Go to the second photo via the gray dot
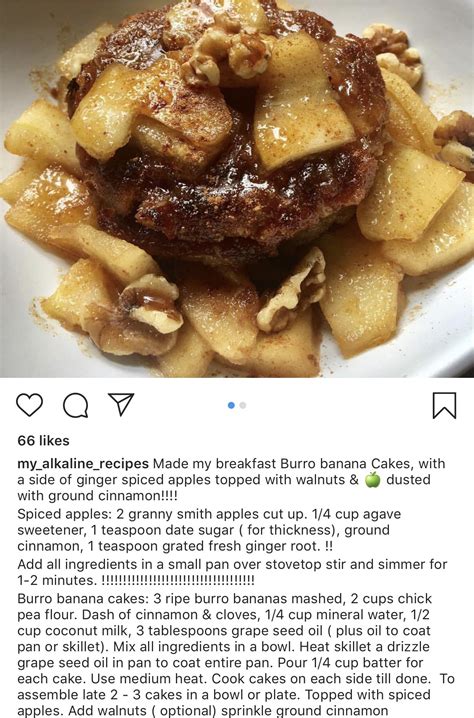474x718 pixels. click(243, 405)
